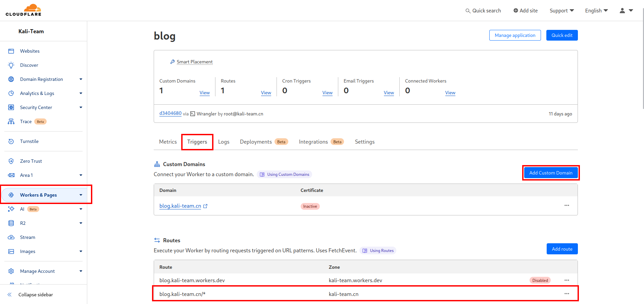The height and width of the screenshot is (304, 644).
Task: Click the Cloudflare logo
Action: click(x=23, y=10)
